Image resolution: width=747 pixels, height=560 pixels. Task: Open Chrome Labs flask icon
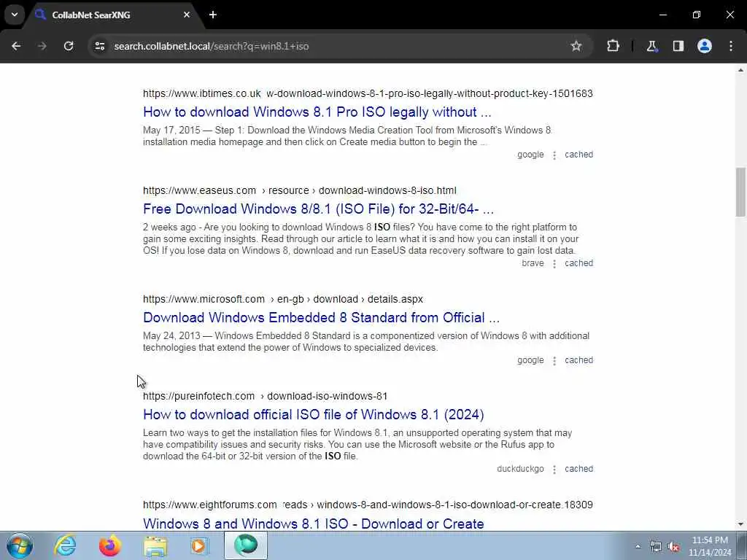[x=651, y=46]
